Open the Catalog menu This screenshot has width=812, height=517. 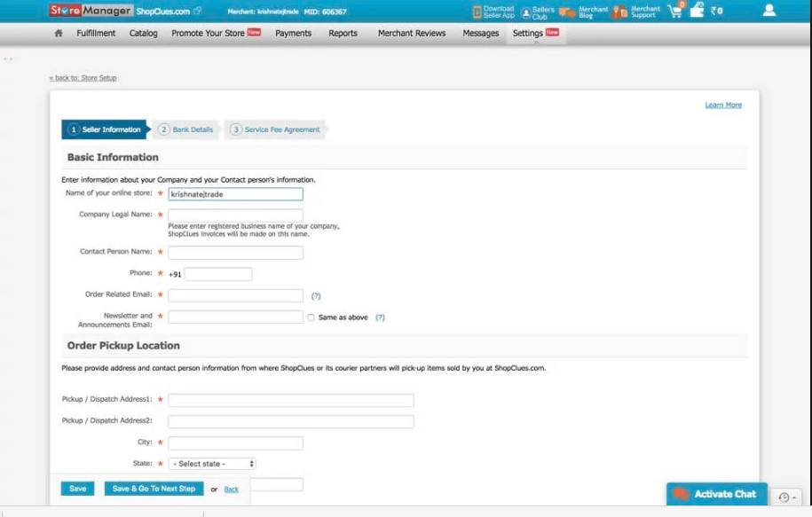click(143, 34)
